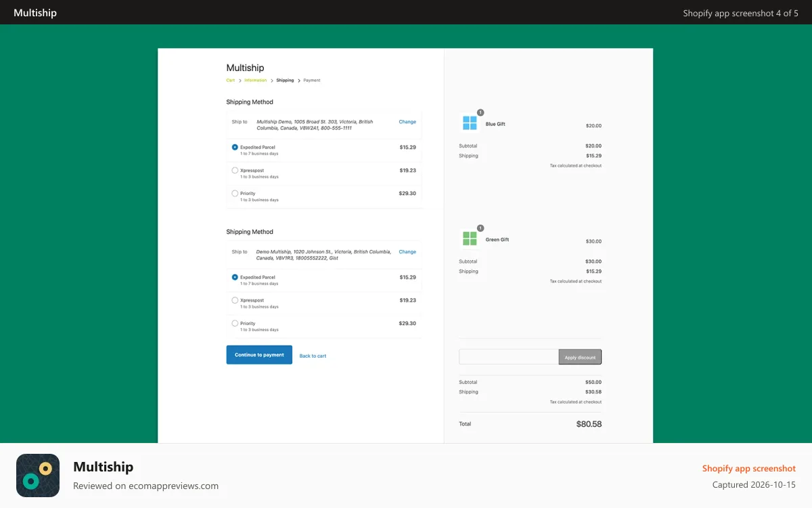This screenshot has height=508, width=812.
Task: Click the Blue Gift quantity badge
Action: [480, 112]
